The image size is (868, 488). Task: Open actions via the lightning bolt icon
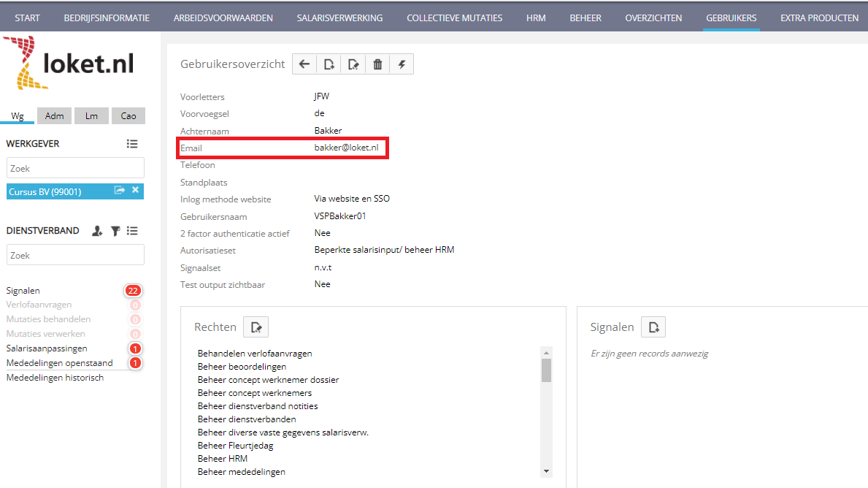[x=402, y=64]
